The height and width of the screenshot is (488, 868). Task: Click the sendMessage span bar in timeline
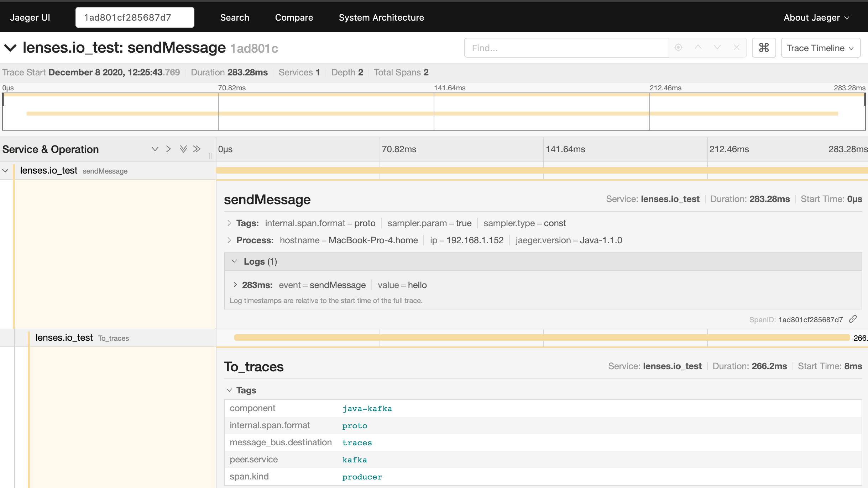pyautogui.click(x=542, y=170)
